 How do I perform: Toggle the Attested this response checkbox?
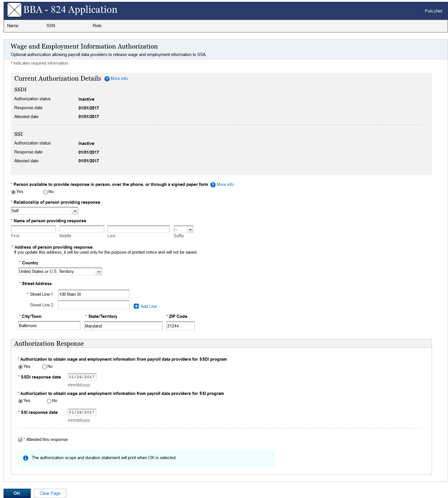pyautogui.click(x=20, y=440)
